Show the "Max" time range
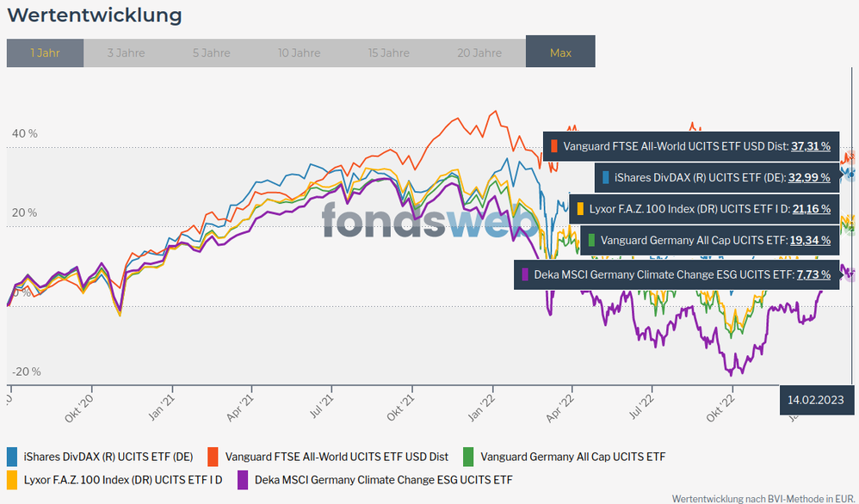Screen dimensions: 859x504 point(560,52)
